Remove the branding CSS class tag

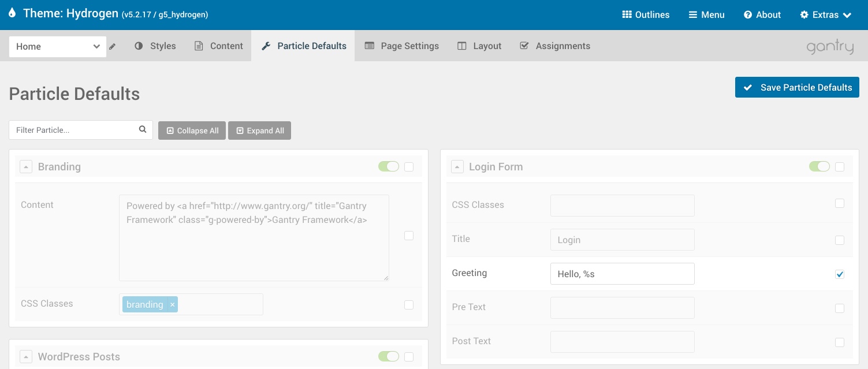pos(172,304)
